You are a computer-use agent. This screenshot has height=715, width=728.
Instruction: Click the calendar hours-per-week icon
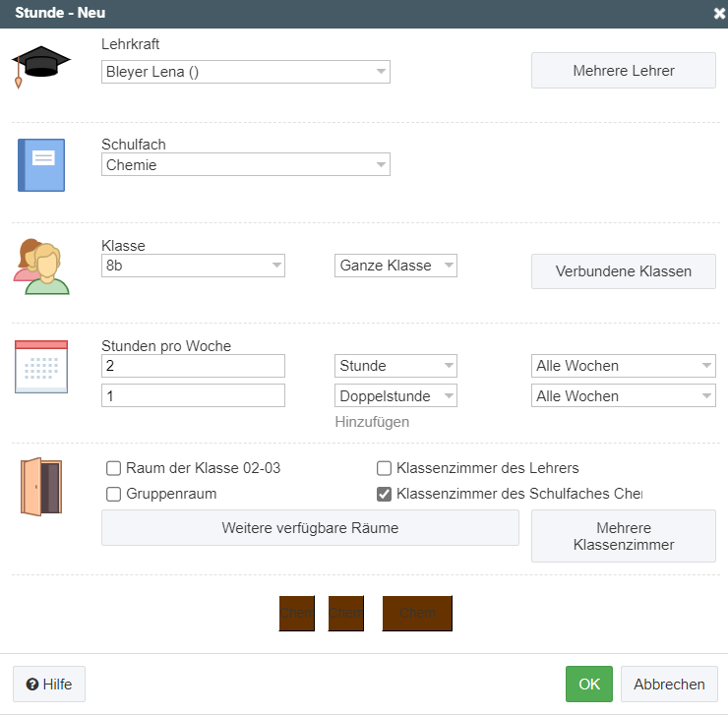point(41,367)
